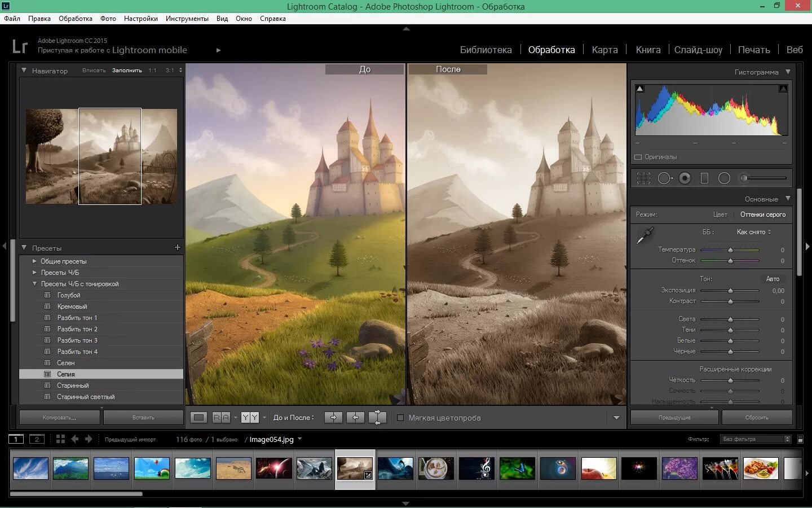
Task: Collapse the Гистограмма panel
Action: point(788,72)
